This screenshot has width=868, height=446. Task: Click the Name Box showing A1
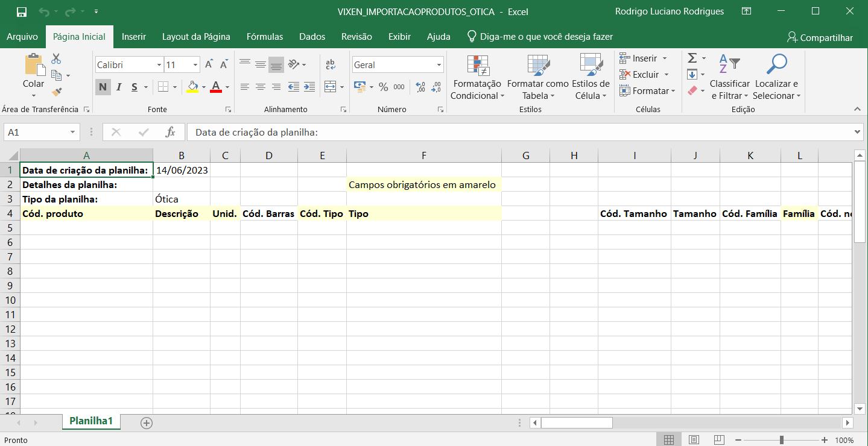tap(36, 132)
